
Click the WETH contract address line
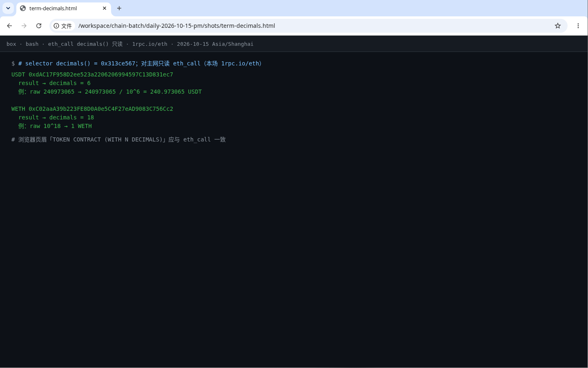92,109
